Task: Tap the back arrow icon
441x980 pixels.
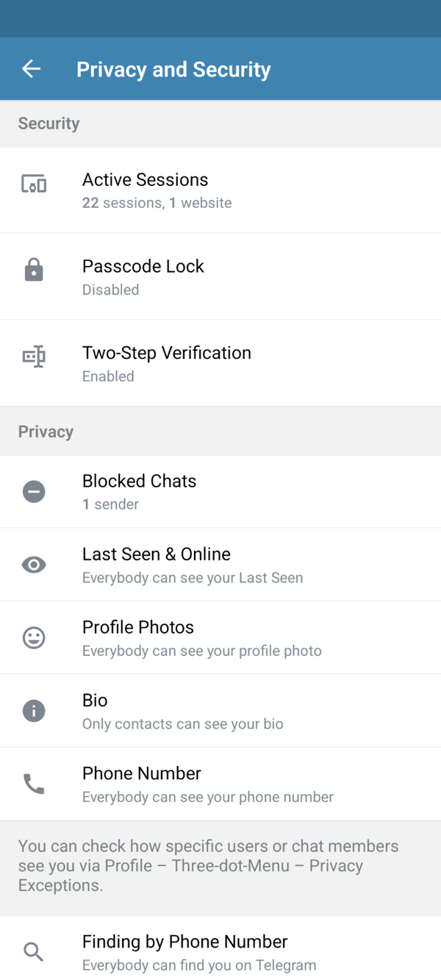Action: (31, 69)
